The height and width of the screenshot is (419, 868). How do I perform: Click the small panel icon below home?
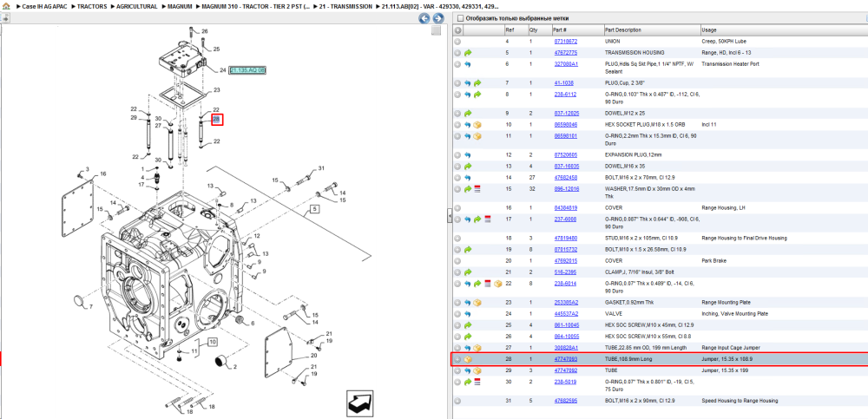[5, 18]
